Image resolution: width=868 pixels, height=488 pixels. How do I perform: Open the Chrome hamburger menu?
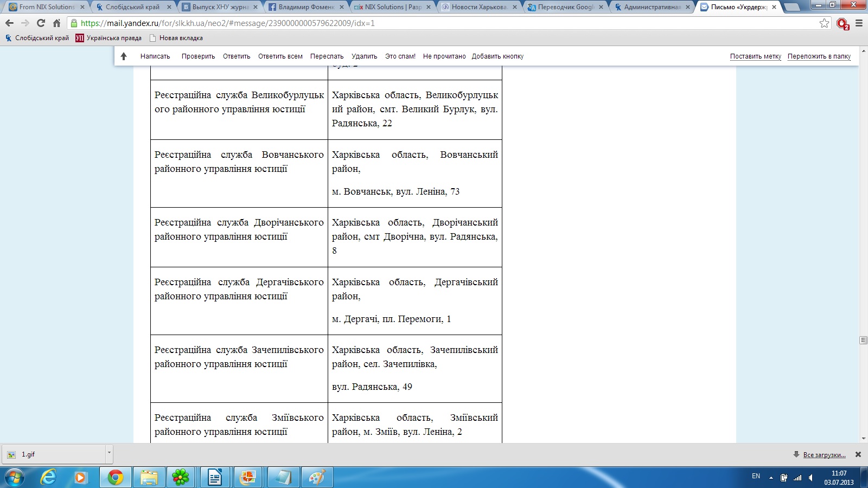click(859, 23)
